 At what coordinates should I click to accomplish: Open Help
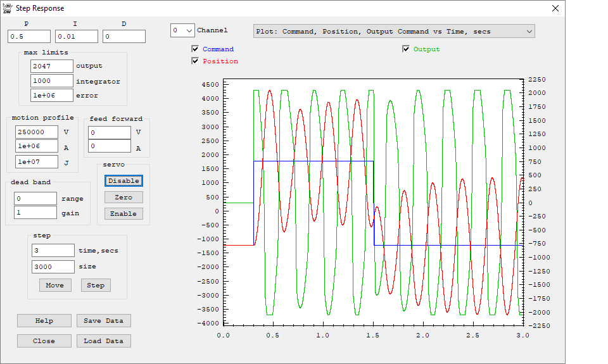click(44, 320)
